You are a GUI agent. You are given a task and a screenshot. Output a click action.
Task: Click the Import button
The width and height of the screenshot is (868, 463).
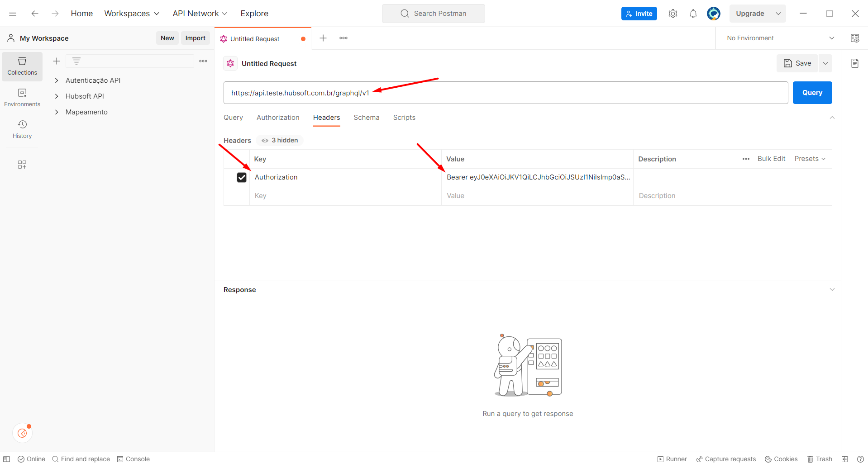[x=196, y=38]
